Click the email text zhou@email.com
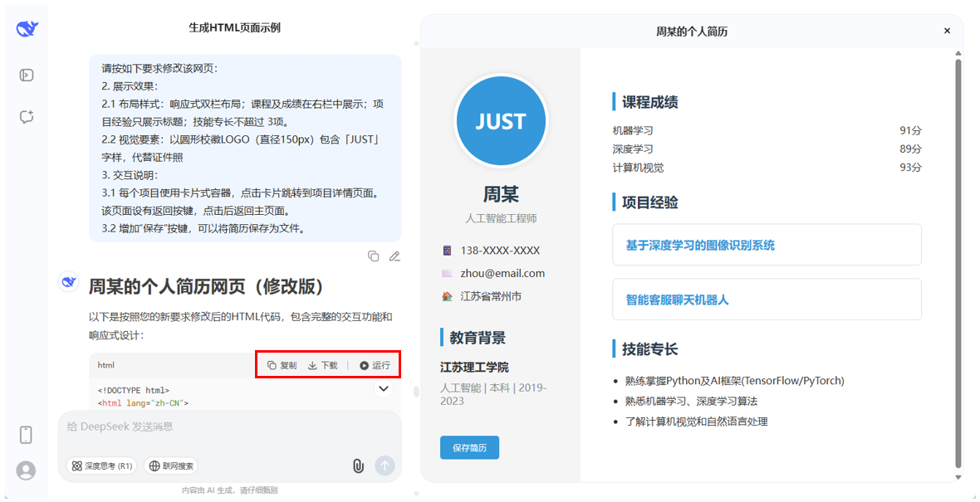This screenshot has height=502, width=980. pyautogui.click(x=502, y=274)
